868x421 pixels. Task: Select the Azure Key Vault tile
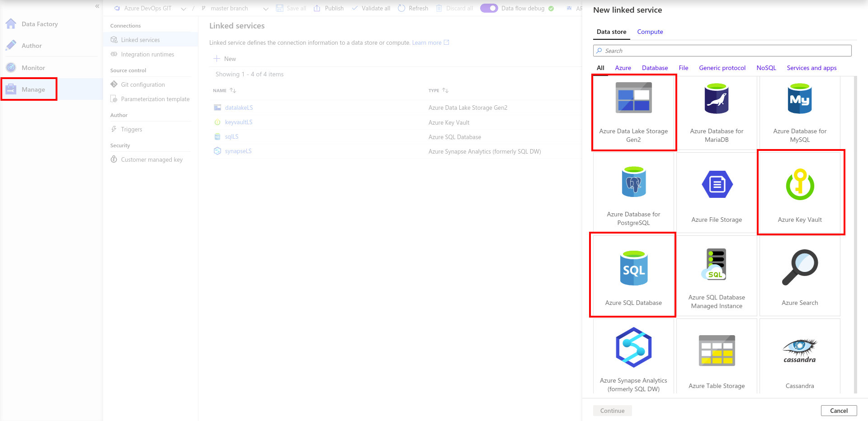tap(800, 192)
